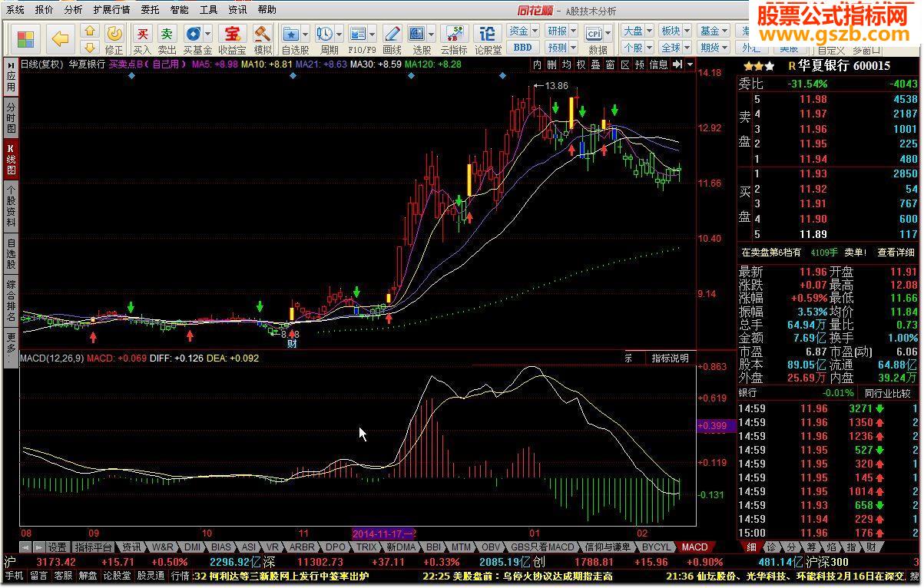
Task: Toggle the 预 forecast display
Action: point(640,64)
